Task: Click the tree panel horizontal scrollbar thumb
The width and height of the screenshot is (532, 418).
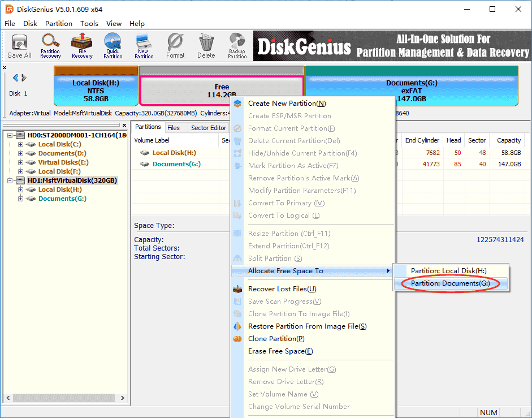Action: (64, 398)
